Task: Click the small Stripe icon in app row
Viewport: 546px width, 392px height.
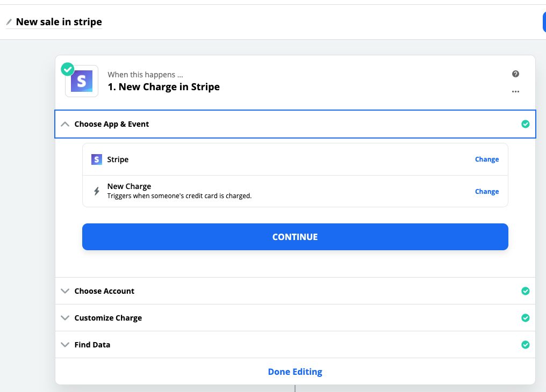Action: pyautogui.click(x=97, y=159)
